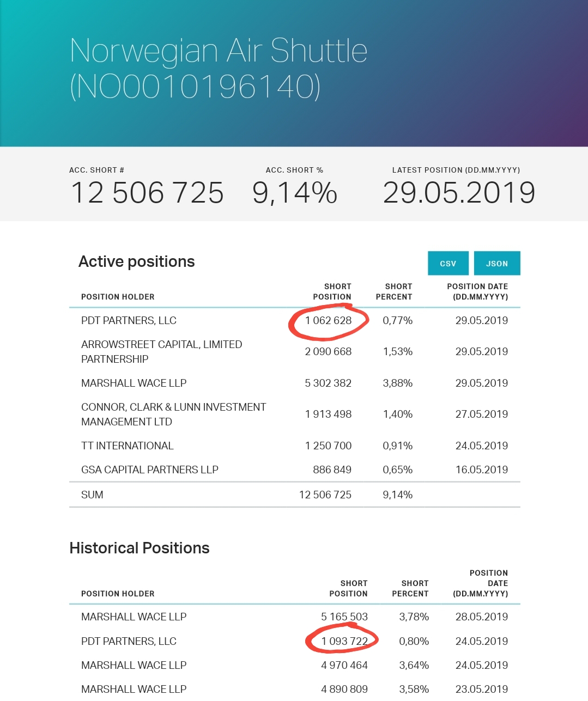Click circled 1 093 722 historical value
Screen dimensions: 588x701
click(344, 641)
